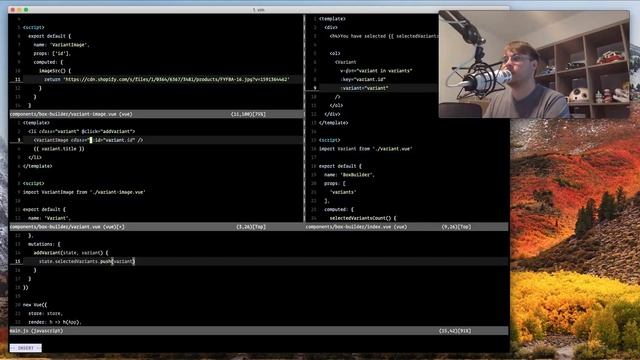640x360 pixels.
Task: Click the '</div>' closing tag line
Action: click(332, 114)
